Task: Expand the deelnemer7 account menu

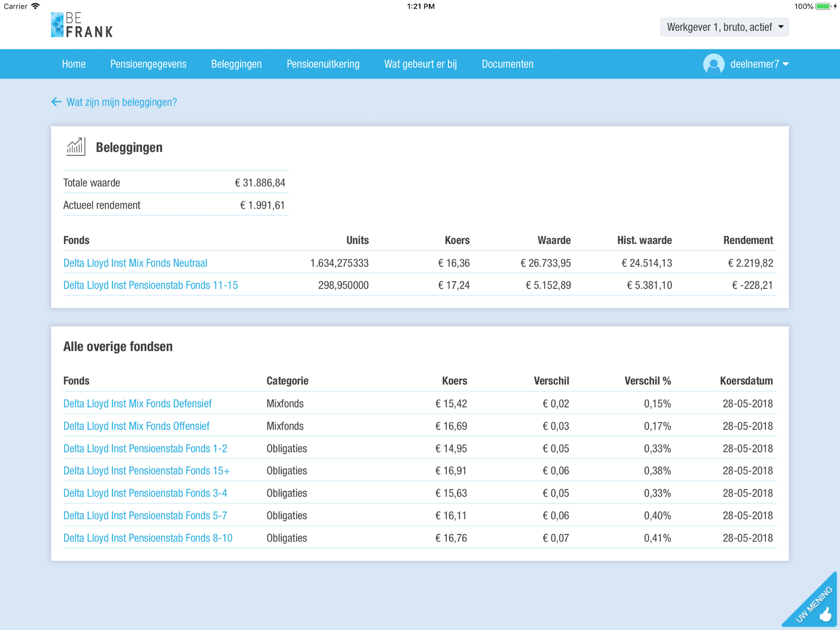Action: coord(759,64)
